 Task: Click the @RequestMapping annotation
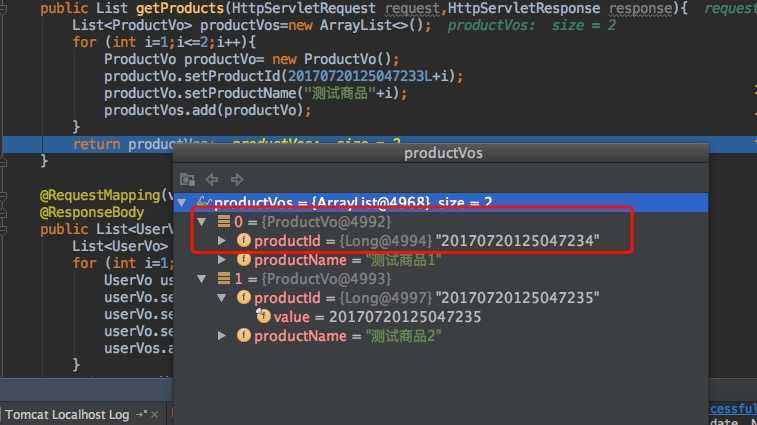point(100,195)
